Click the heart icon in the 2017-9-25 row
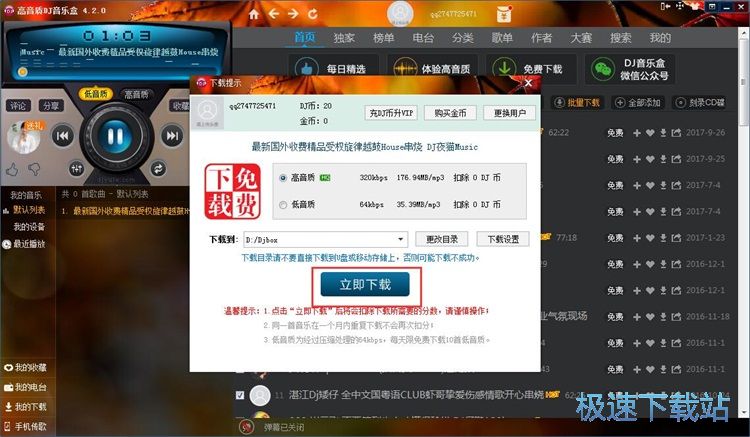This screenshot has width=750, height=437. tap(650, 159)
